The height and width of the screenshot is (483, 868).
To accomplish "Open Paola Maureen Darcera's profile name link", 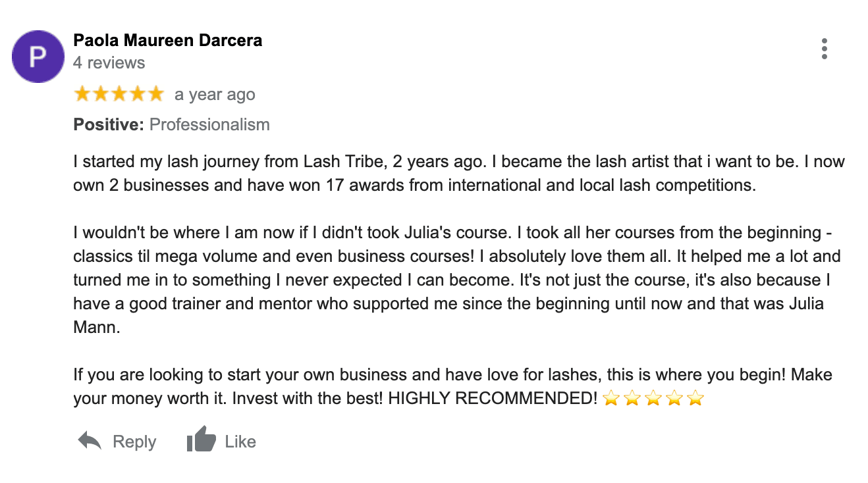I will (167, 40).
